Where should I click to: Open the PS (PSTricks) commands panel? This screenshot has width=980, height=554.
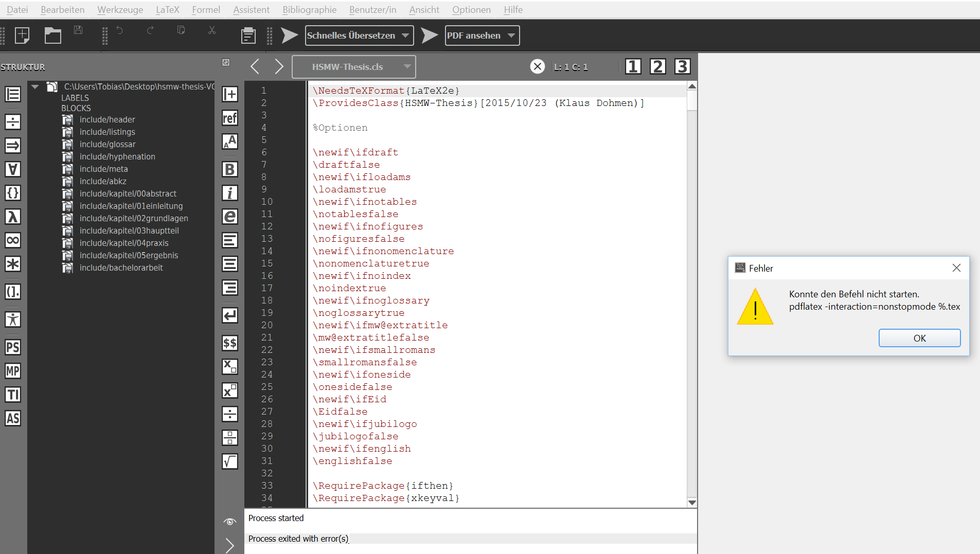[13, 347]
